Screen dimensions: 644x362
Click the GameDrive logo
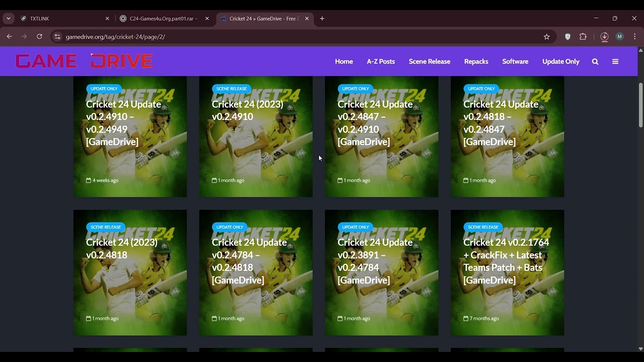[x=84, y=61]
